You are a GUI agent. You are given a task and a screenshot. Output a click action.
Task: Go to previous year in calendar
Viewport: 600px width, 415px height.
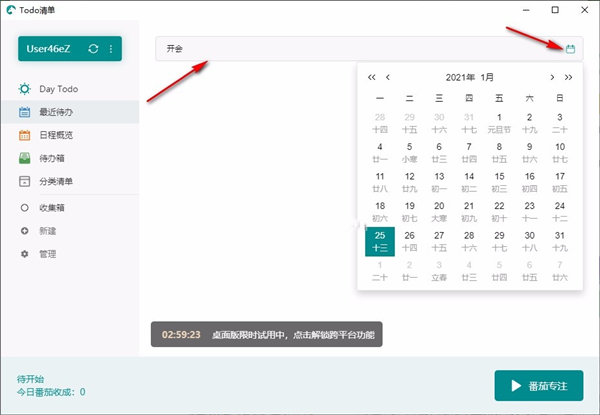tap(372, 77)
